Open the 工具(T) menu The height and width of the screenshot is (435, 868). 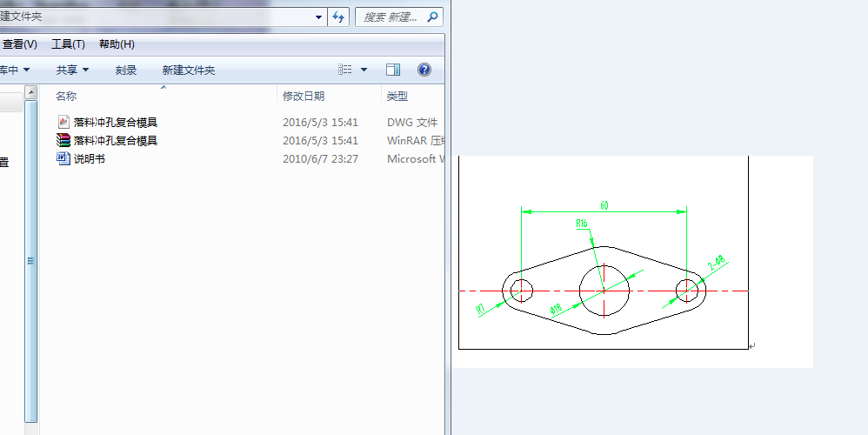(68, 44)
